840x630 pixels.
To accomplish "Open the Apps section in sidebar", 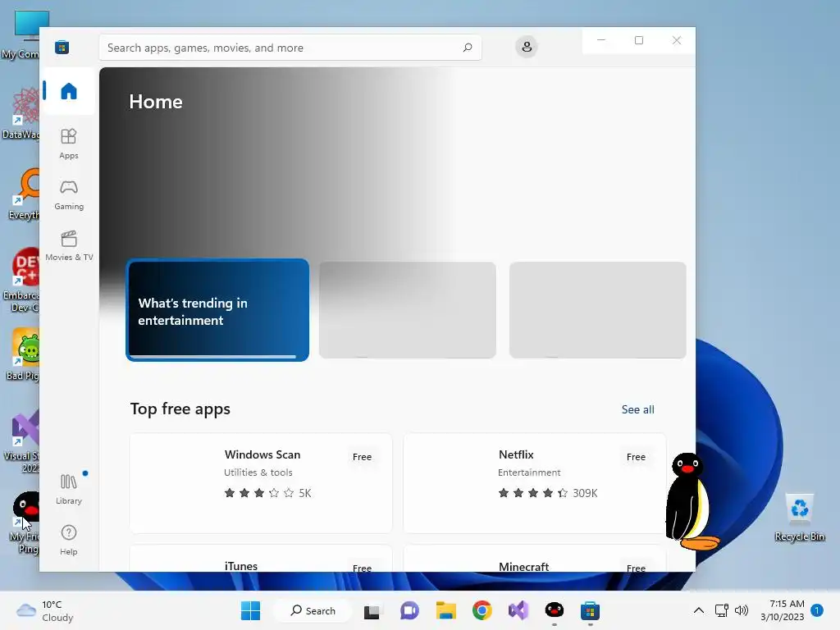I will 69,144.
